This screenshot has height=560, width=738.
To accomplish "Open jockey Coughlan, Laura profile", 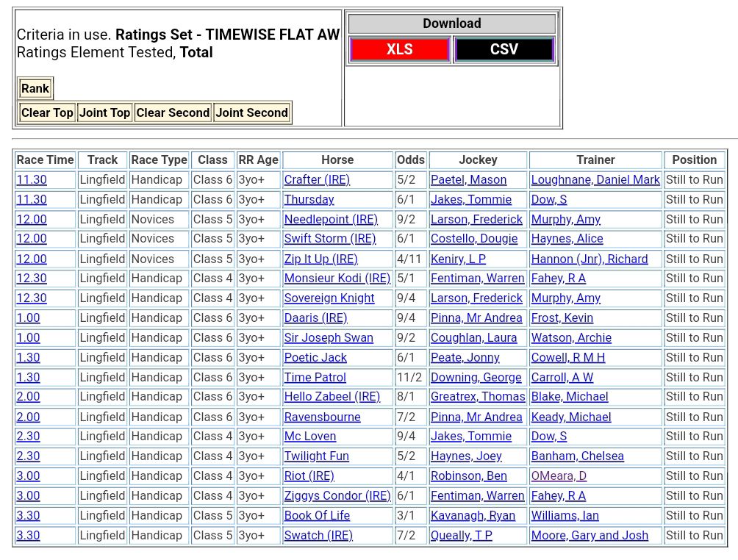I will coord(473,337).
